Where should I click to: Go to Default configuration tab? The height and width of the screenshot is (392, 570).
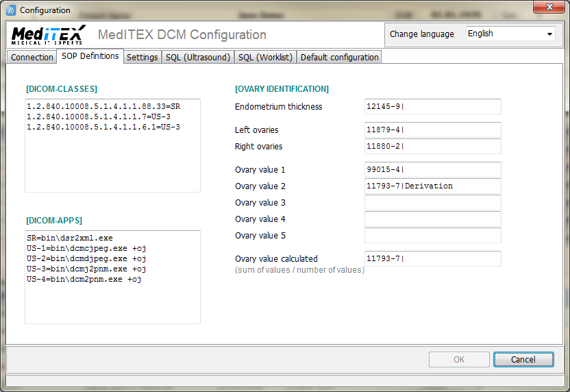point(339,57)
